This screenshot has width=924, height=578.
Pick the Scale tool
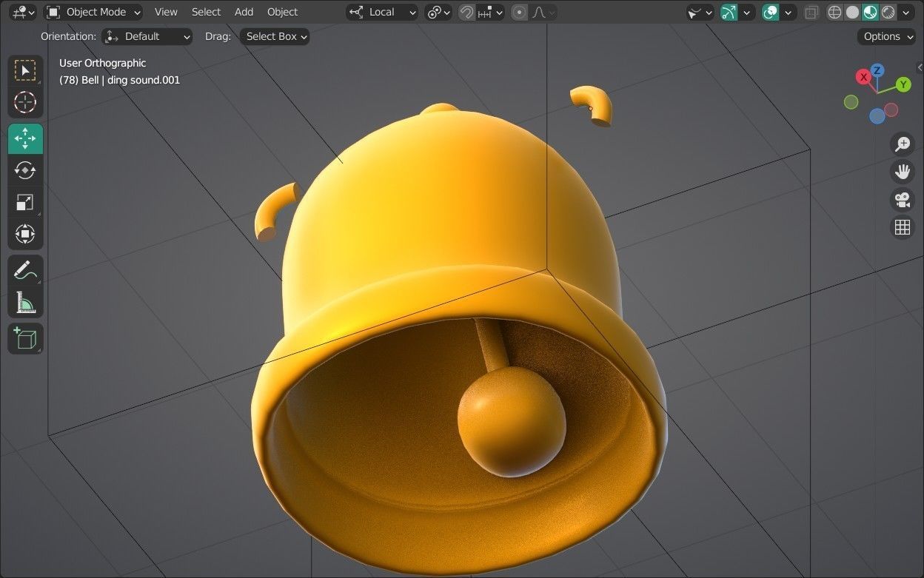(25, 202)
